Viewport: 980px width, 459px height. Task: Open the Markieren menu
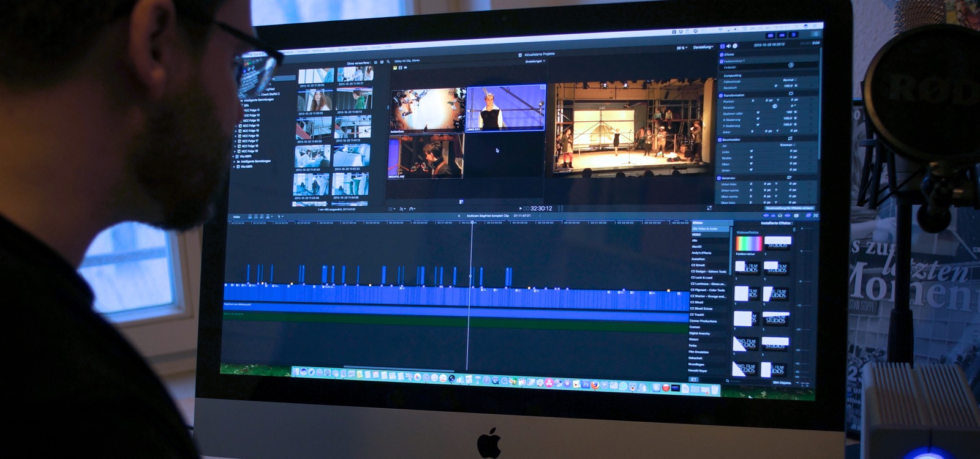point(318,51)
